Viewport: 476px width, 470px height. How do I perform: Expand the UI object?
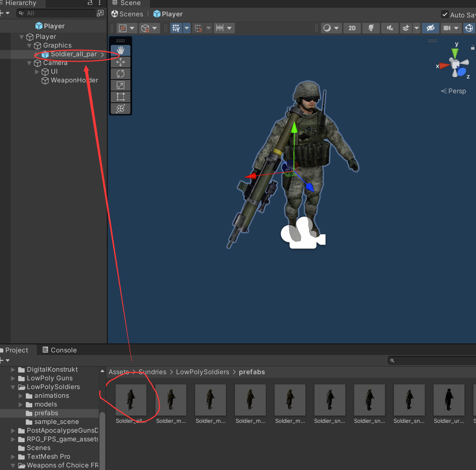tap(37, 72)
